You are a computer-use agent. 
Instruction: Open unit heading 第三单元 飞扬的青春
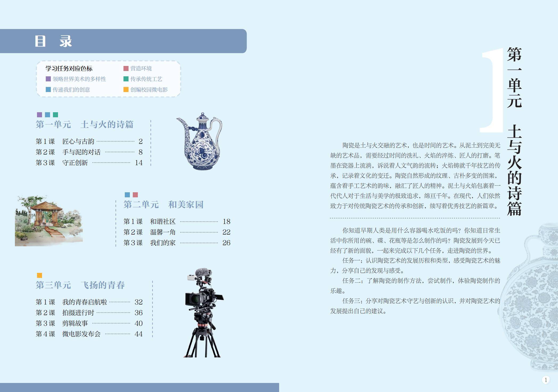click(x=80, y=285)
